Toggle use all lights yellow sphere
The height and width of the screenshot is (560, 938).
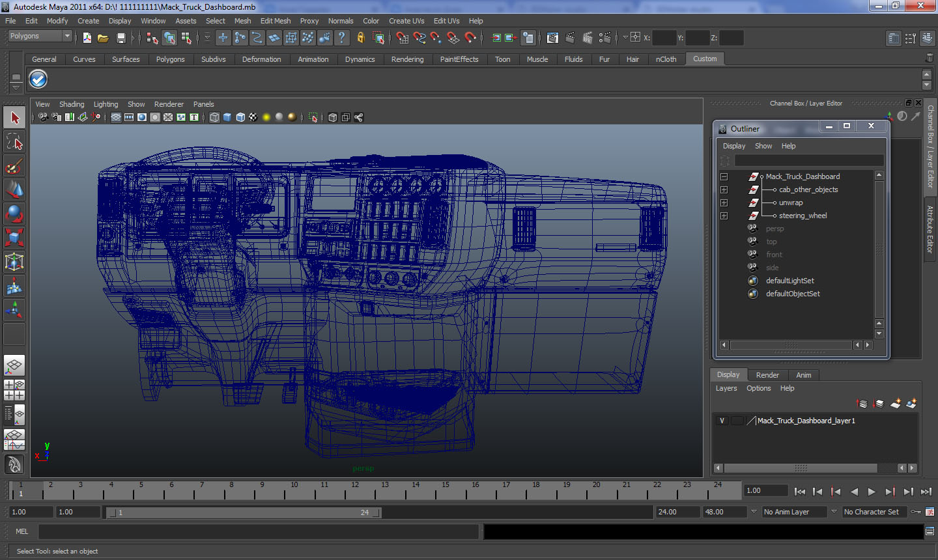(266, 117)
